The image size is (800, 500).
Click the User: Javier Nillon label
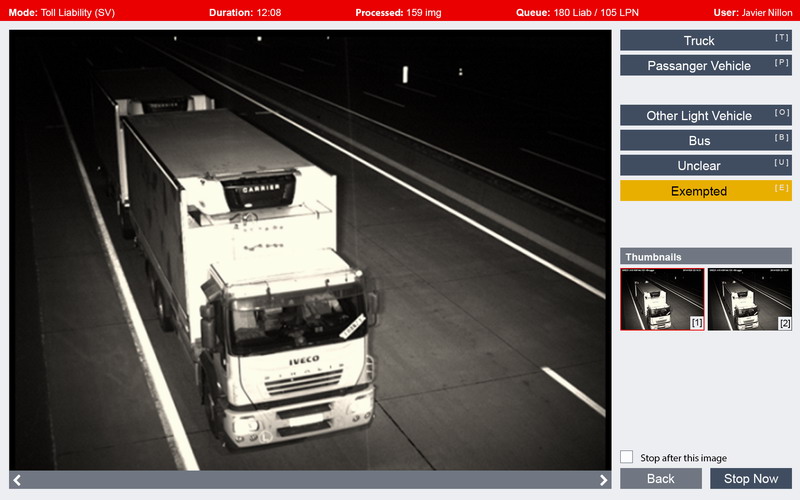coord(753,12)
